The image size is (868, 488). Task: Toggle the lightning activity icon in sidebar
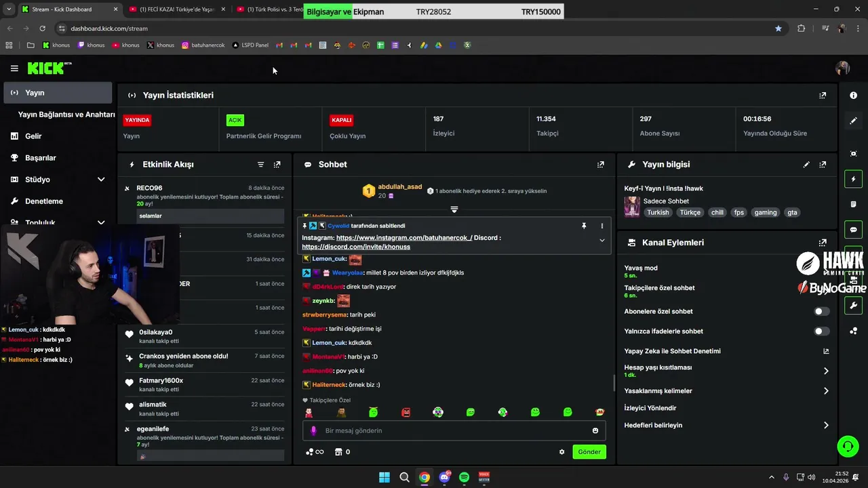point(854,179)
